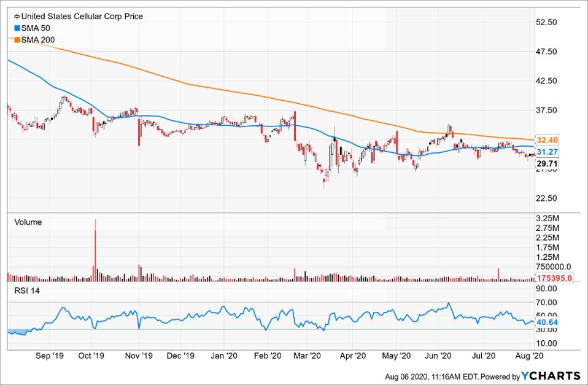Click the July 2020 red volume spike bar
Image resolution: width=588 pixels, height=385 pixels.
point(499,274)
